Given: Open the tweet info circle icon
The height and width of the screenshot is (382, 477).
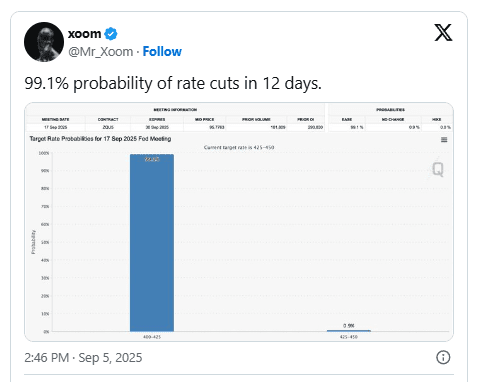Looking at the screenshot, I should click(443, 357).
